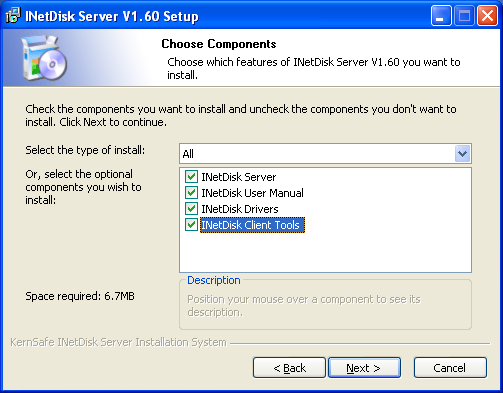Click the software box and CD header image
This screenshot has height=393, width=503.
pos(44,58)
